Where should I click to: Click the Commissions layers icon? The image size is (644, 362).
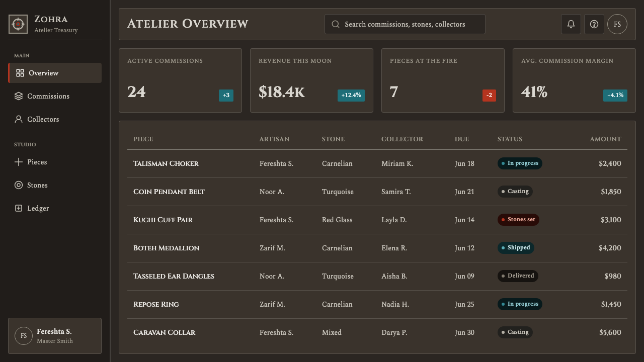point(19,96)
